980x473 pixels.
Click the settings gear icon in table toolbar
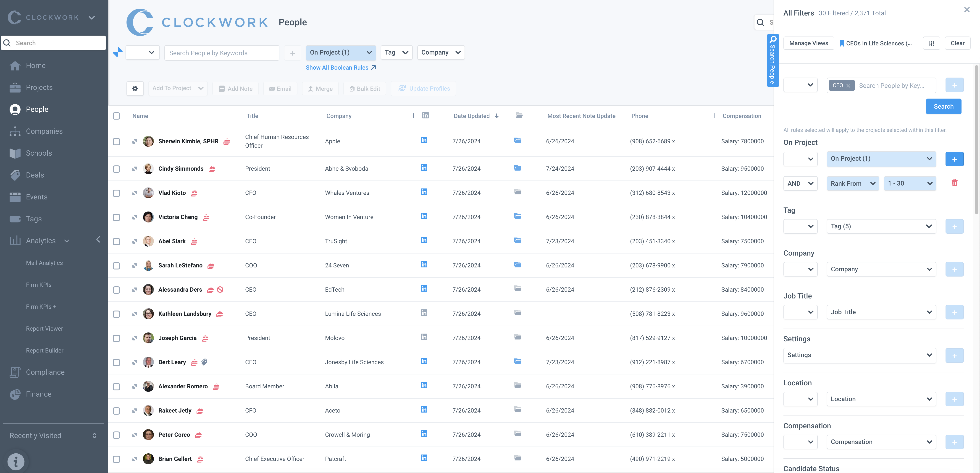[x=134, y=88]
